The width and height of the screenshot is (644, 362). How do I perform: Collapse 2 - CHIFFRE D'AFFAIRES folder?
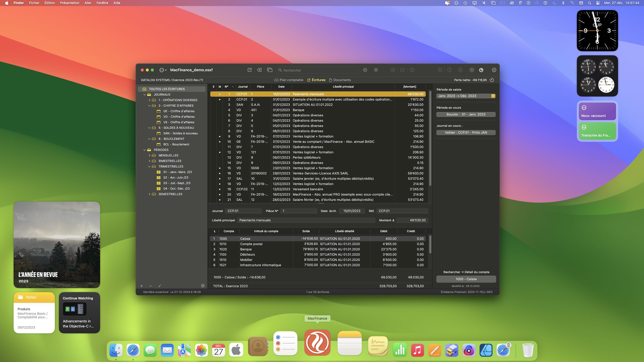click(x=149, y=106)
